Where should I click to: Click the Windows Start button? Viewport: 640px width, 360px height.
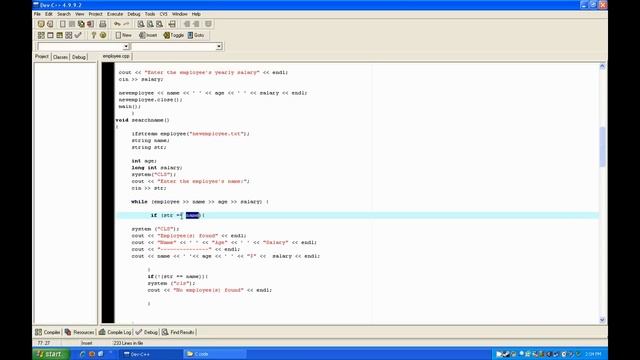pyautogui.click(x=51, y=354)
